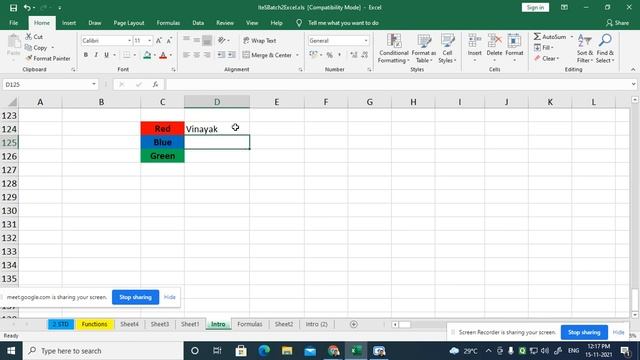Open Format as Table gallery
The height and width of the screenshot is (360, 640).
click(x=424, y=49)
